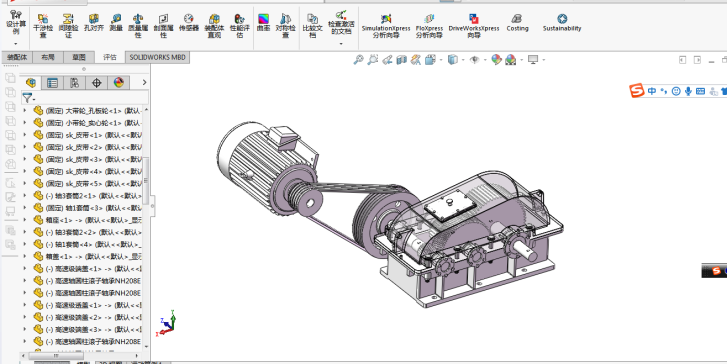Launch SimulationXpress 分析向导
The image size is (727, 364).
tap(386, 26)
